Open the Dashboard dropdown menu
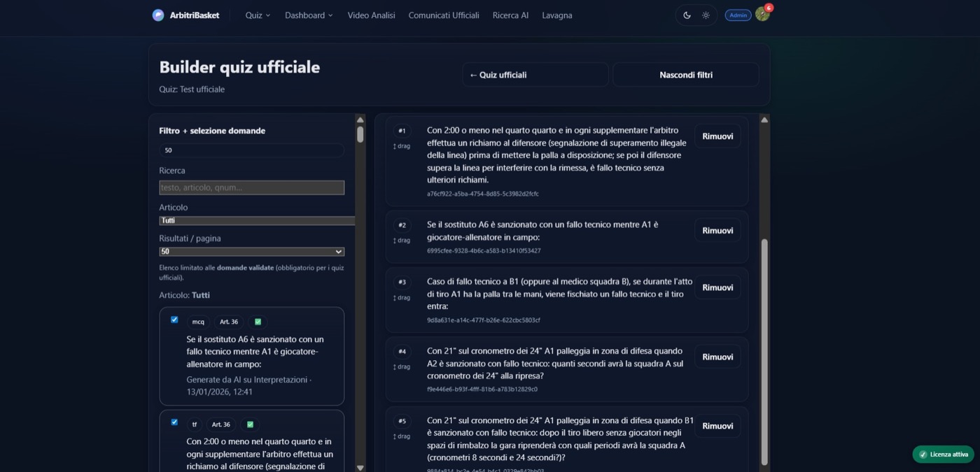Viewport: 980px width, 472px height. pyautogui.click(x=309, y=15)
